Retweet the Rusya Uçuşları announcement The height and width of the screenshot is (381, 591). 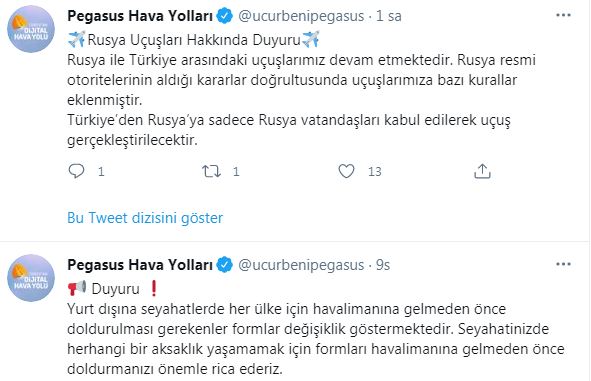[211, 171]
